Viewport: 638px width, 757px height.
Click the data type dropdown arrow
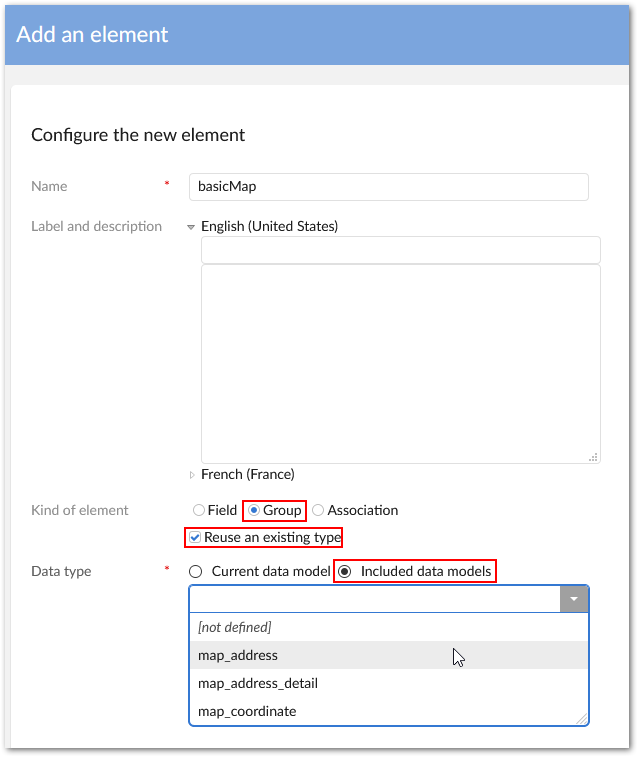click(x=574, y=599)
